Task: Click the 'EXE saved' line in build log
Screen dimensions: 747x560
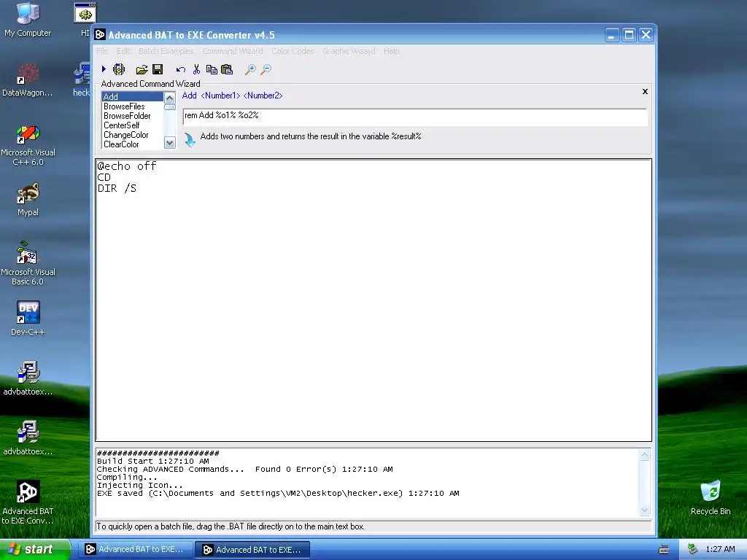Action: (278, 494)
